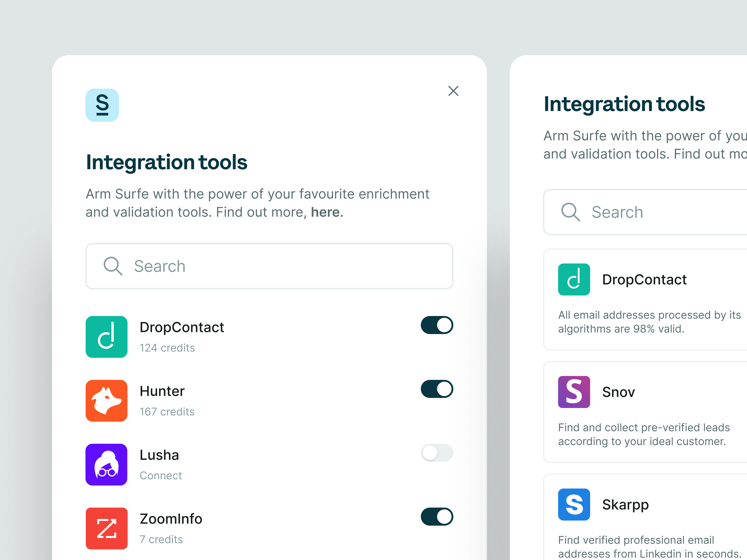Open the Skarpp card title
This screenshot has width=747, height=560.
[625, 505]
